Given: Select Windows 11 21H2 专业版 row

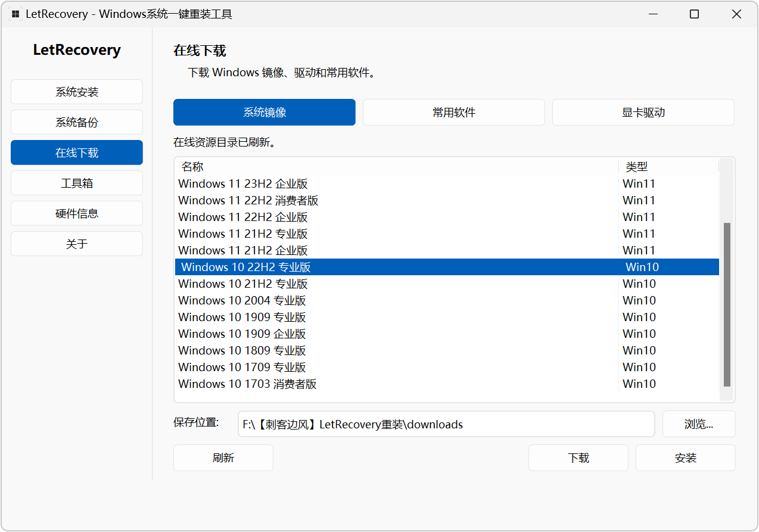Looking at the screenshot, I should pos(447,234).
